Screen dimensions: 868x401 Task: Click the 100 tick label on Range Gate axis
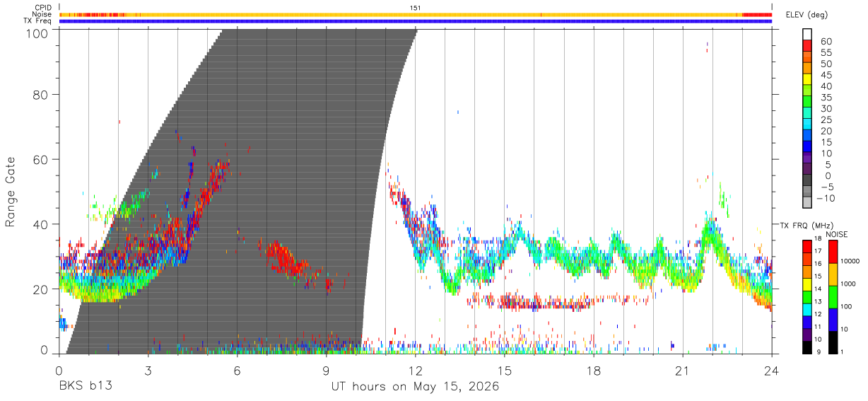coord(37,33)
